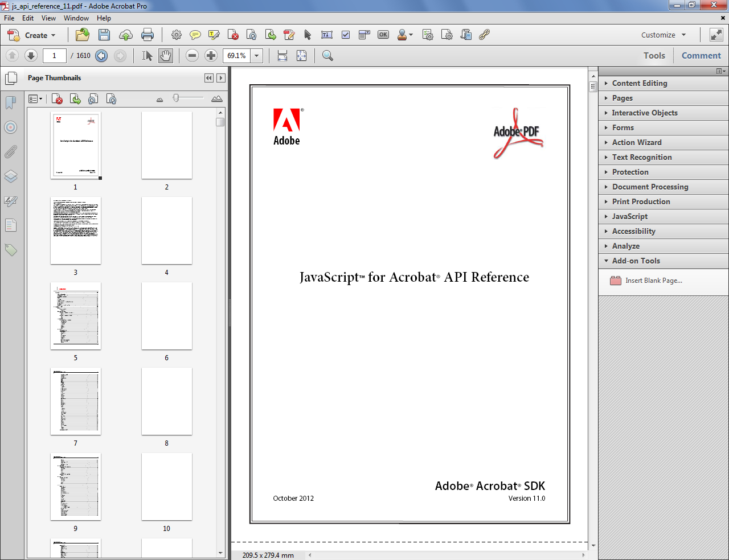
Task: Select the Add Text Field tool
Action: pos(327,35)
